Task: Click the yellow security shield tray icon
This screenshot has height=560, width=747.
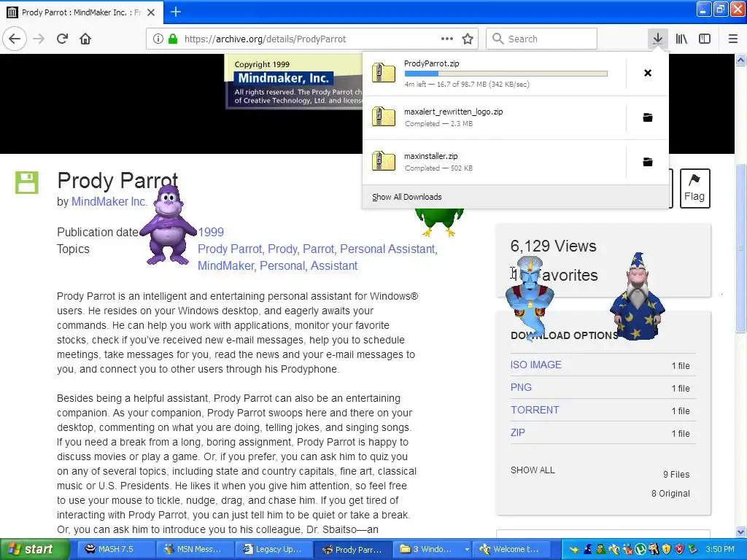Action: pos(666,549)
